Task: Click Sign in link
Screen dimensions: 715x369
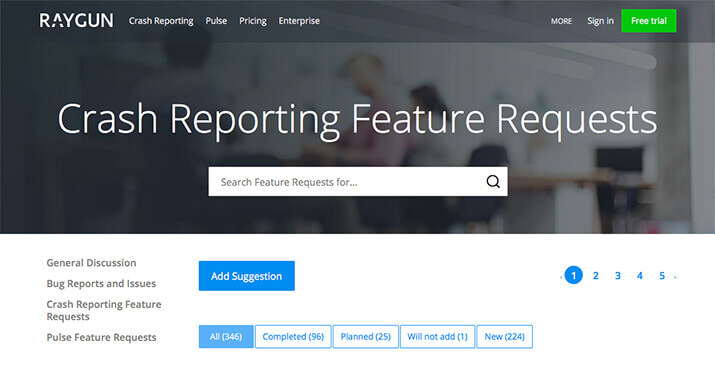Action: point(600,21)
